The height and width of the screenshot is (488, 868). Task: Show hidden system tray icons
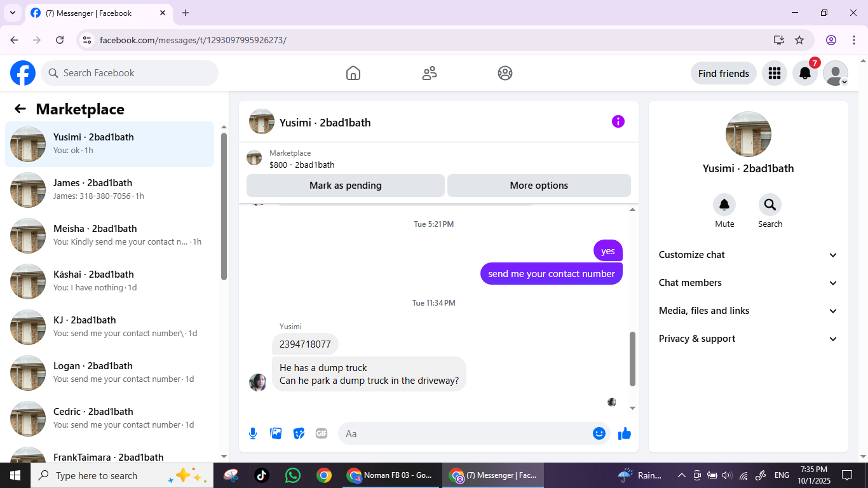click(682, 475)
